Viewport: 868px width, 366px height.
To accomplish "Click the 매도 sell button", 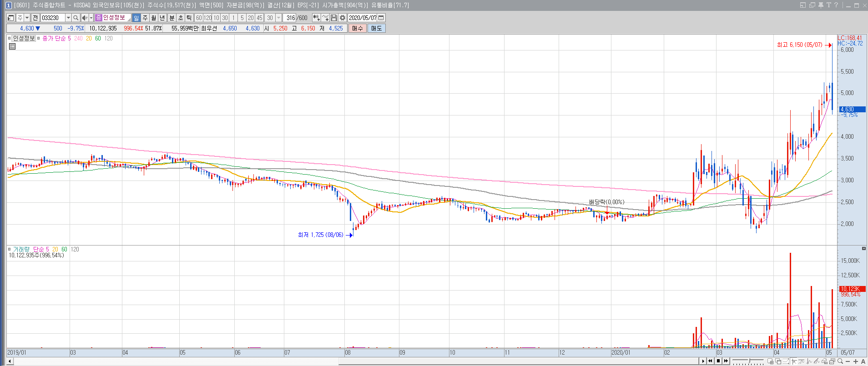I will point(377,28).
